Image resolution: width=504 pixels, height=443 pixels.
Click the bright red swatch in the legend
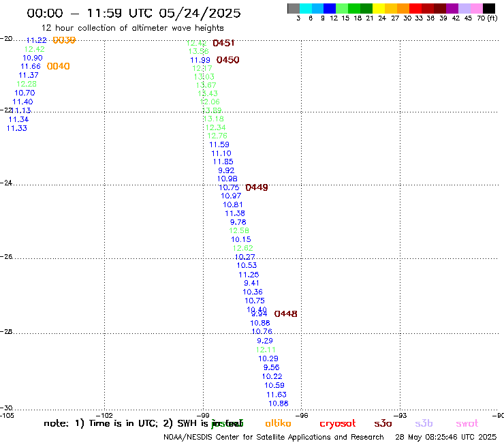pos(415,8)
